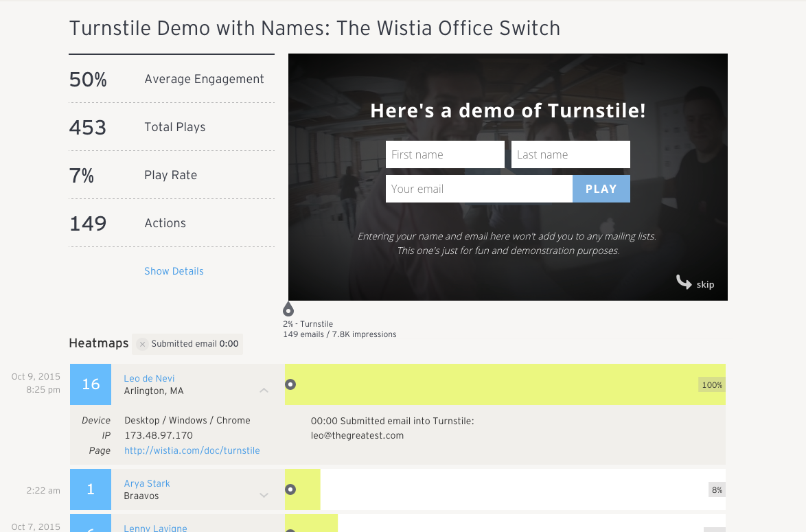806x532 pixels.
Task: Click the Arlington, MA location text
Action: coord(154,391)
